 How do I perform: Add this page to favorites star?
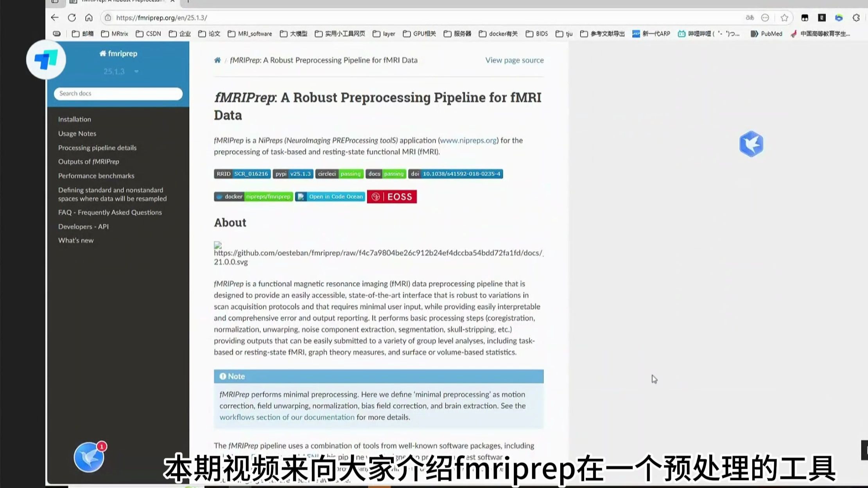click(x=784, y=18)
